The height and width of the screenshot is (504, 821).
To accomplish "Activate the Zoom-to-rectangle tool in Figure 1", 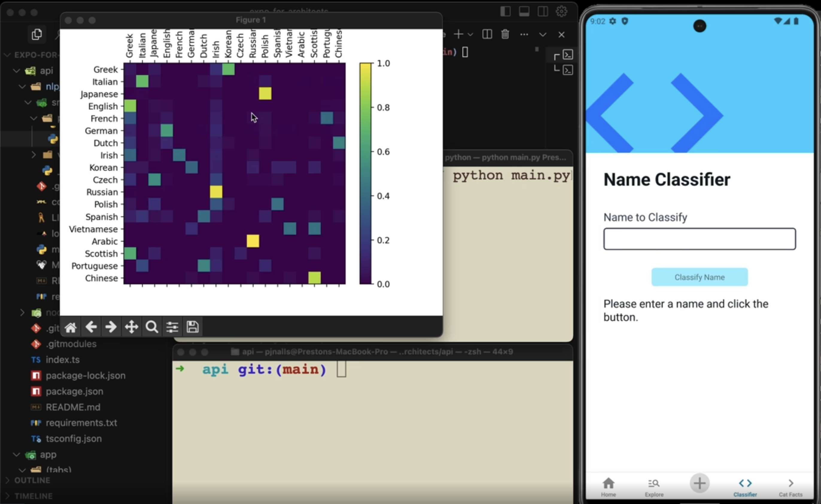I will [151, 327].
